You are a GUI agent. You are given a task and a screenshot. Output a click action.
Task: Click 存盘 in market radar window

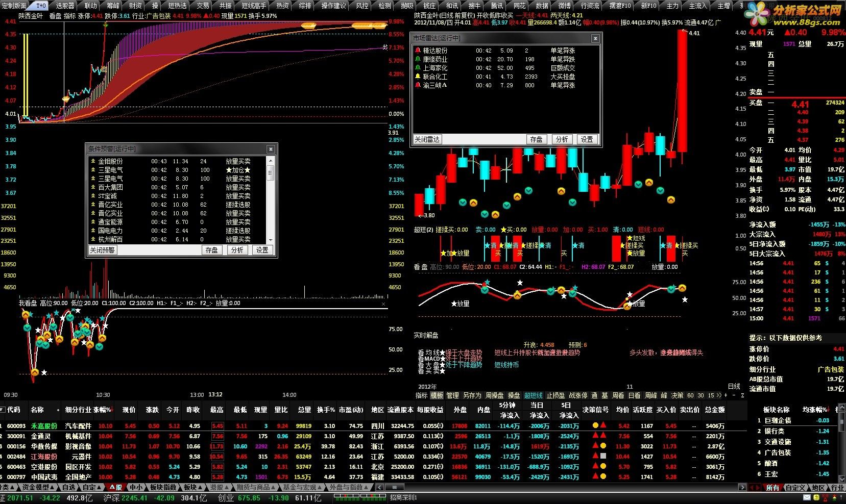pos(536,139)
